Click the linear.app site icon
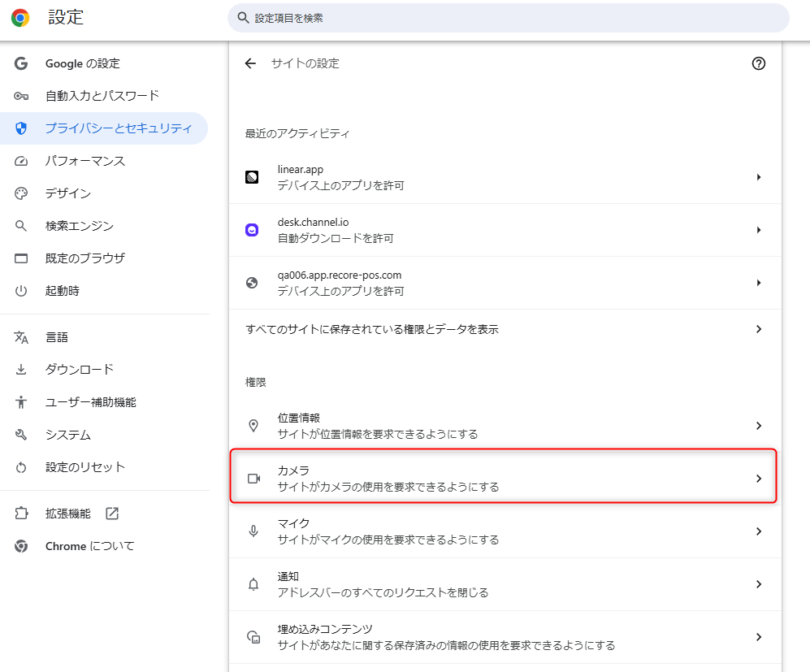 click(252, 177)
